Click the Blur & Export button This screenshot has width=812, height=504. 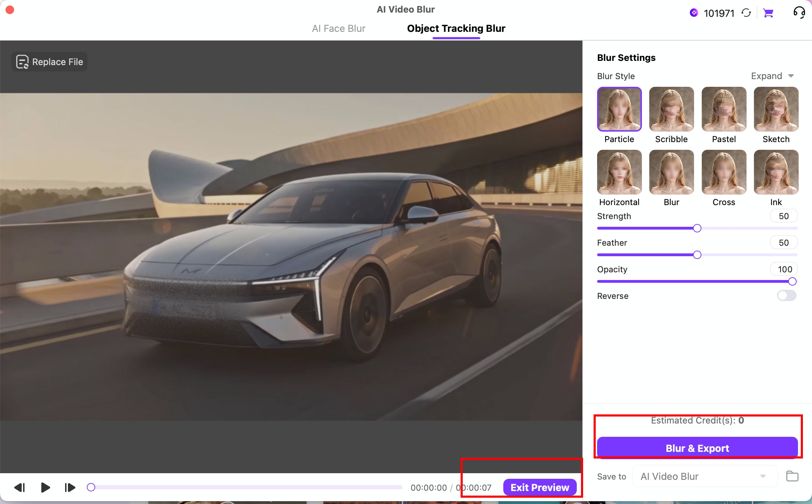click(697, 448)
